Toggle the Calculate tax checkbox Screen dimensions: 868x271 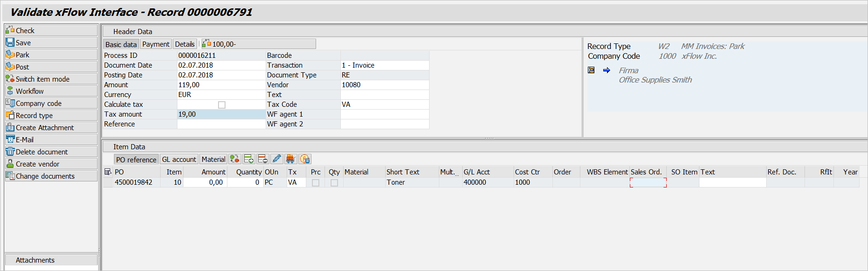coord(222,104)
